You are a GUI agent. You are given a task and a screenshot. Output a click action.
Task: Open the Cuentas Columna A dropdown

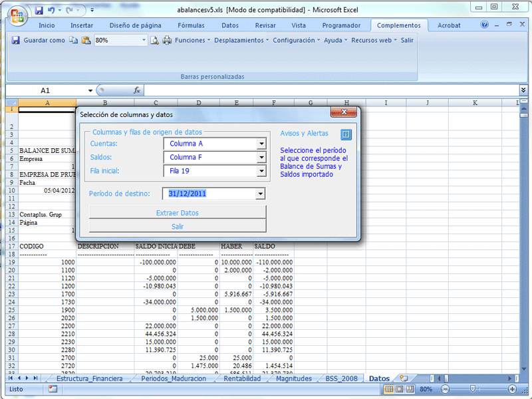[x=261, y=144]
